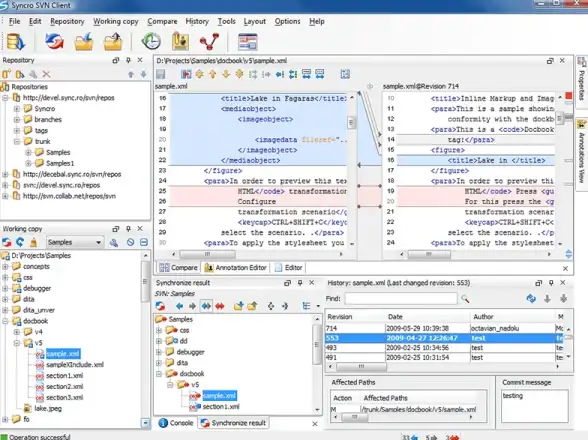This screenshot has height=440, width=588.
Task: Collapse the docbook folder in Working copy
Action: [x=5, y=321]
